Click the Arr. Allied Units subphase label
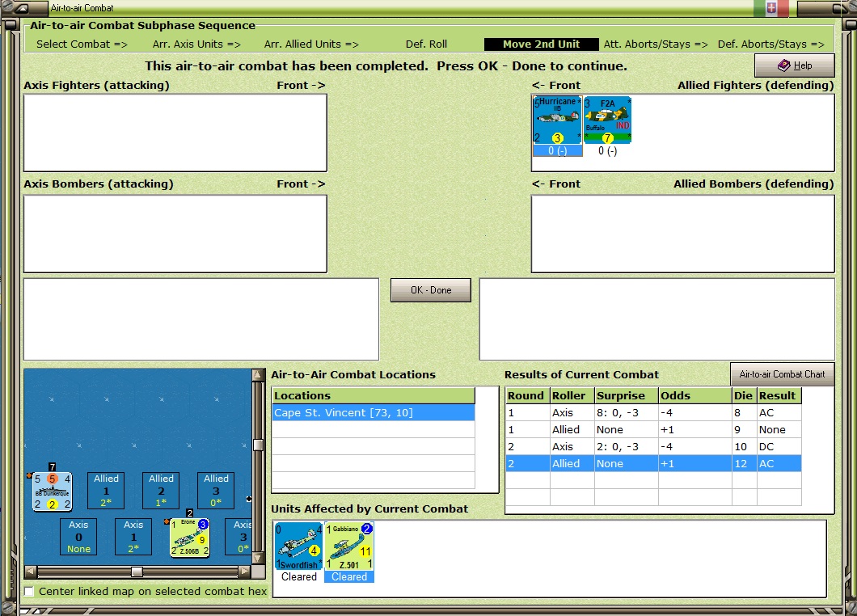Viewport: 857px width, 616px height. [x=311, y=44]
